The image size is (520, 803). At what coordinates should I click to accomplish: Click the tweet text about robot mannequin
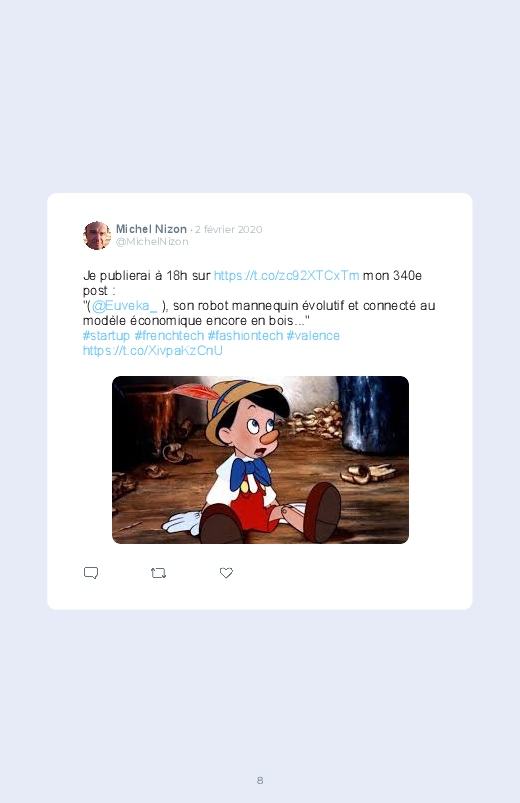(259, 313)
